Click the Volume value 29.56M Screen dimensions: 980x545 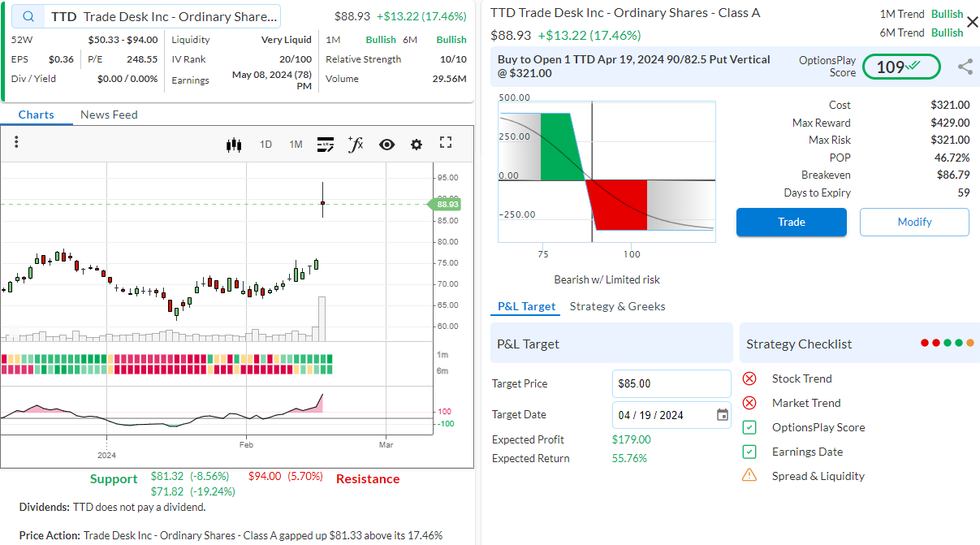449,79
